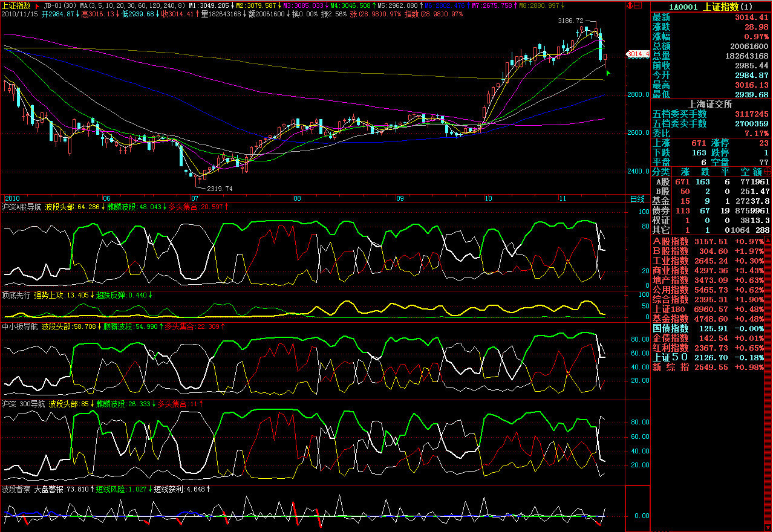Screen dimensions: 773x532
Task: Select the A股 category row
Action: tap(711, 181)
